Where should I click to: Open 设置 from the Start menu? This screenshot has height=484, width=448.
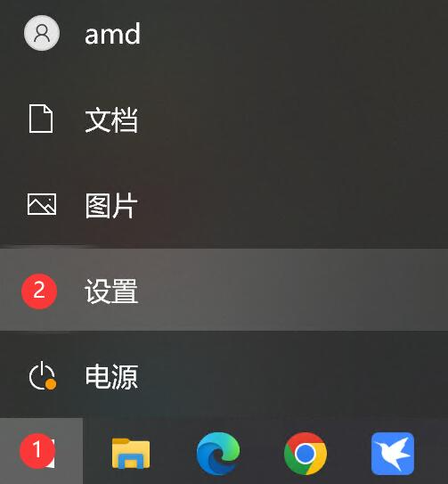[111, 291]
